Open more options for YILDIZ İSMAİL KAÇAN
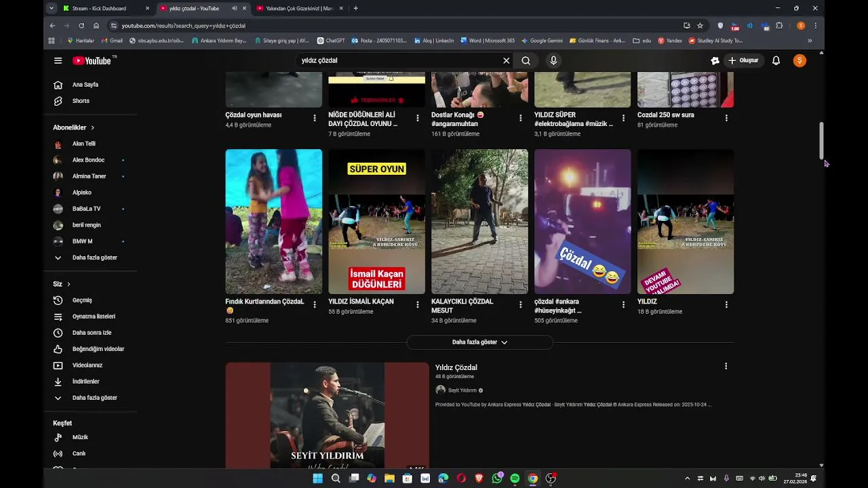 417,304
